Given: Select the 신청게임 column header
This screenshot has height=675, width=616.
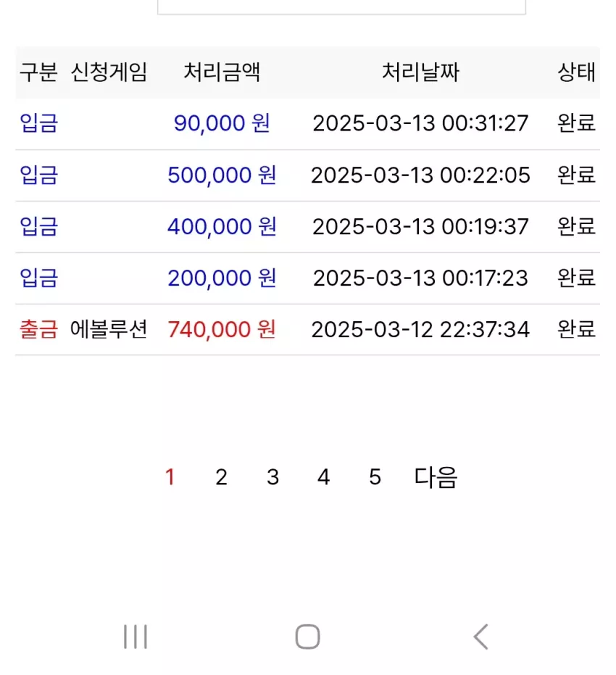Looking at the screenshot, I should pyautogui.click(x=109, y=72).
